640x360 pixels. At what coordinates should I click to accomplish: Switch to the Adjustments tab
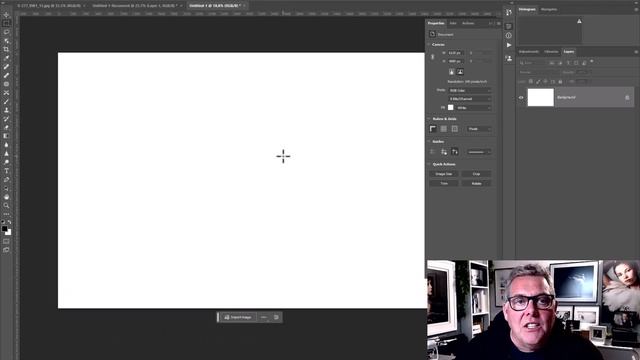point(529,52)
